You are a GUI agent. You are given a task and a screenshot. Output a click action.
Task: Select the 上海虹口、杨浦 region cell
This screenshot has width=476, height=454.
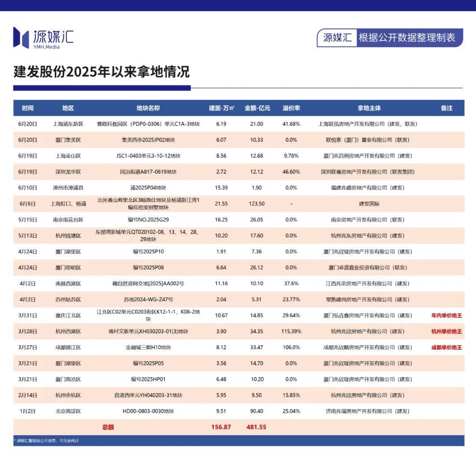[x=68, y=204]
